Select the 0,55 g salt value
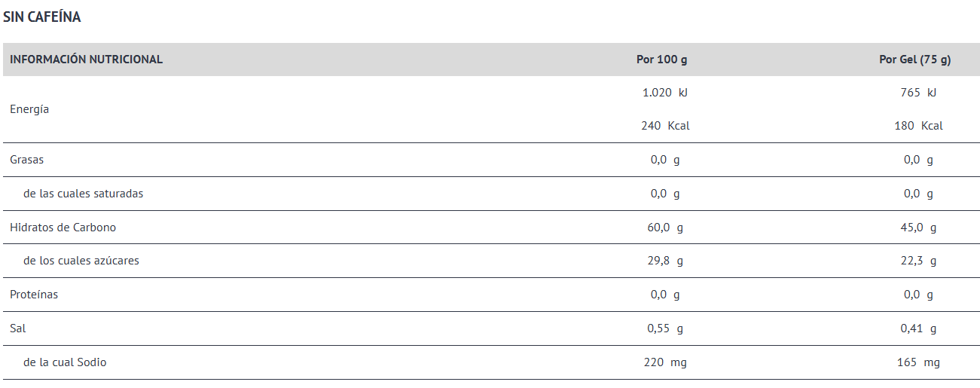 click(x=664, y=328)
